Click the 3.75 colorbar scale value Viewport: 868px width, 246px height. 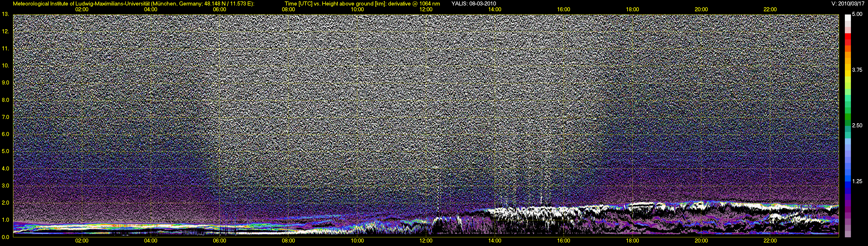click(858, 70)
